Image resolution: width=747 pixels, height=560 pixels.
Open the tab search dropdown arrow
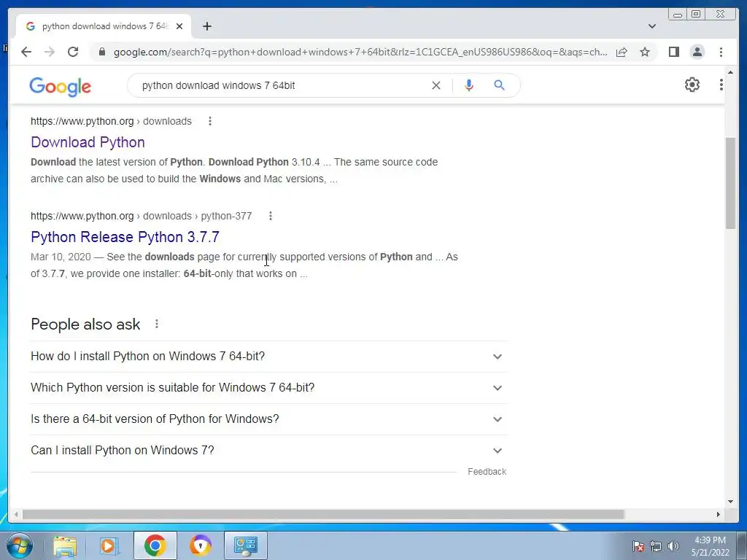pyautogui.click(x=652, y=26)
